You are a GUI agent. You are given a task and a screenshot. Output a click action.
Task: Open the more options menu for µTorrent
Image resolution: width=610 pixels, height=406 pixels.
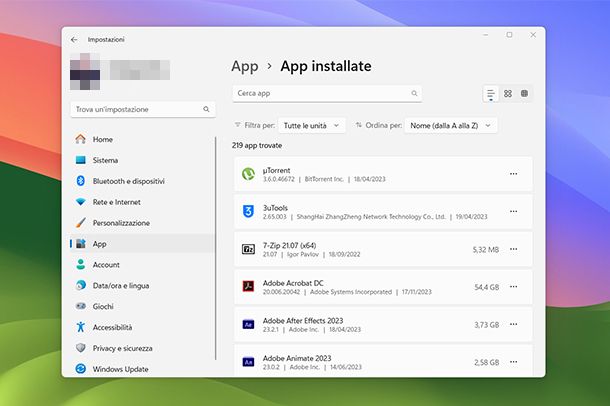[514, 174]
